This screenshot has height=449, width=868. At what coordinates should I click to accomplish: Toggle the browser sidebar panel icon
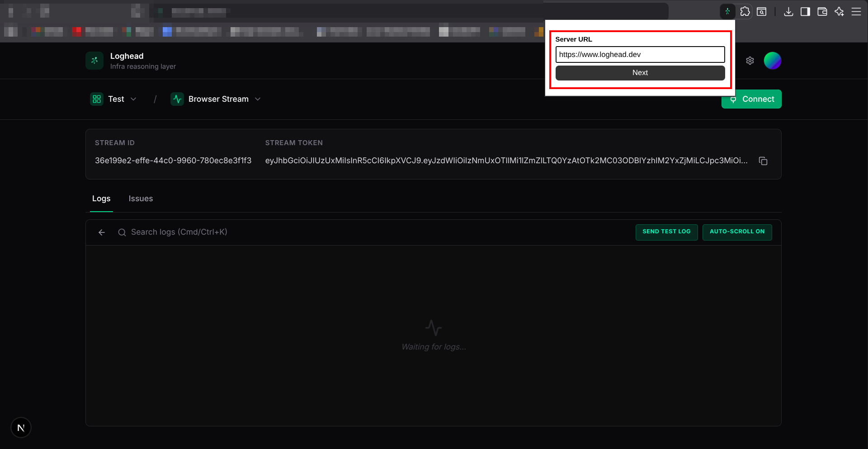point(805,12)
